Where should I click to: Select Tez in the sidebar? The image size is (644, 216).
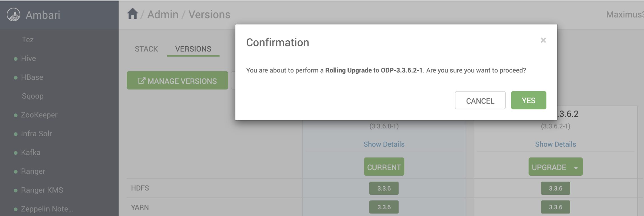27,40
